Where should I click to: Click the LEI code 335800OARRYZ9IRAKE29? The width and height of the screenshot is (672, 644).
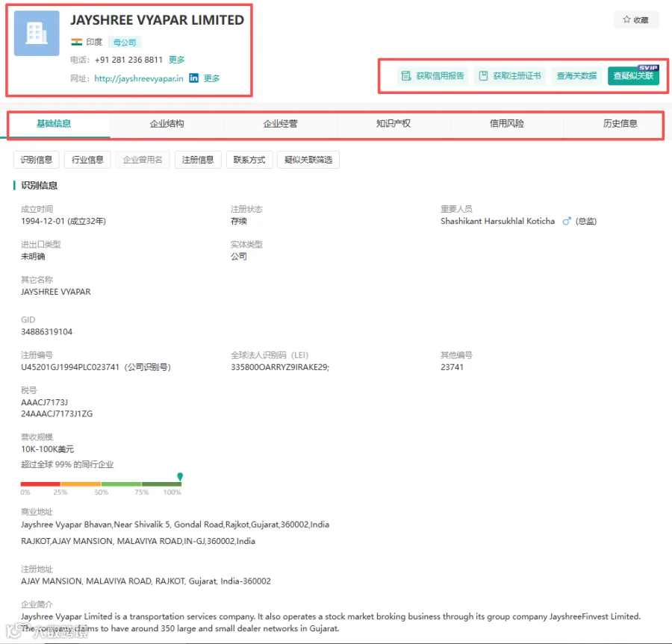coord(279,367)
